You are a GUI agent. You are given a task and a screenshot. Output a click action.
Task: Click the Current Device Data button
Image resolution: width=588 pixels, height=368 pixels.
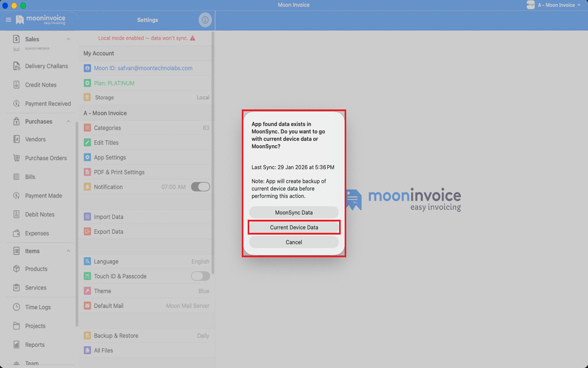[x=294, y=227]
